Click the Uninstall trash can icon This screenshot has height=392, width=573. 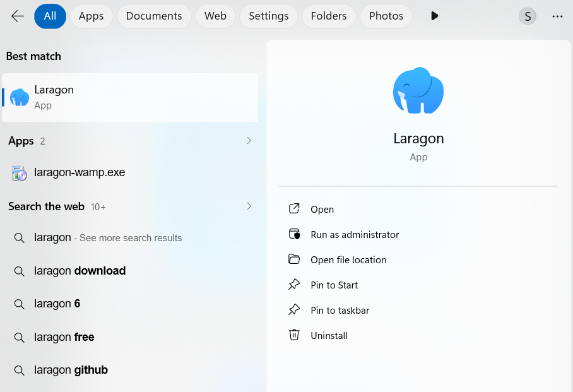pyautogui.click(x=294, y=335)
